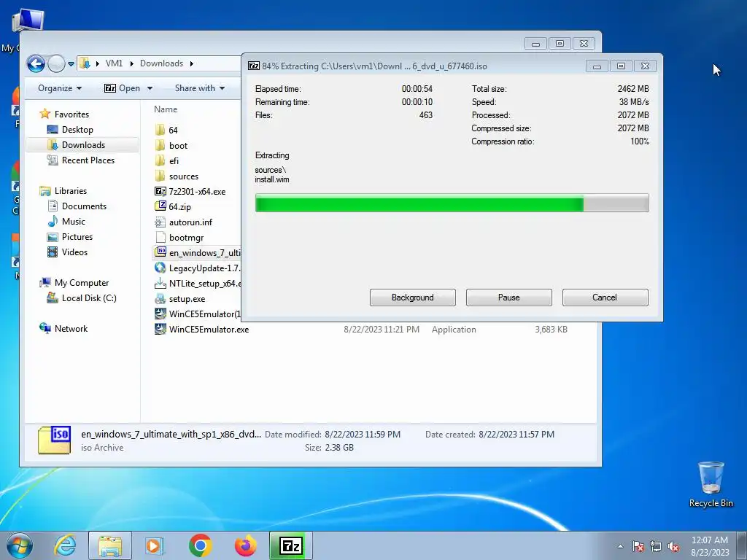The image size is (747, 560).
Task: Select the efi folder icon
Action: tap(160, 161)
